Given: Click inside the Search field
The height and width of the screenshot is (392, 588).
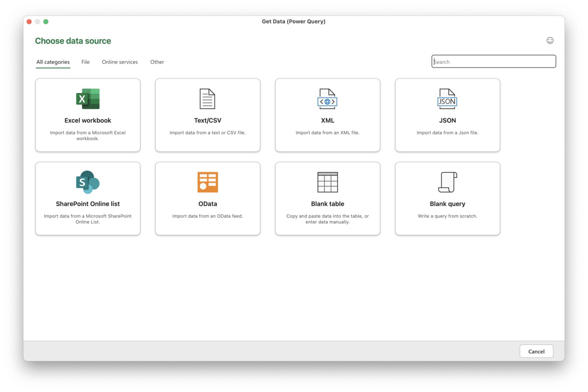Looking at the screenshot, I should pyautogui.click(x=493, y=61).
